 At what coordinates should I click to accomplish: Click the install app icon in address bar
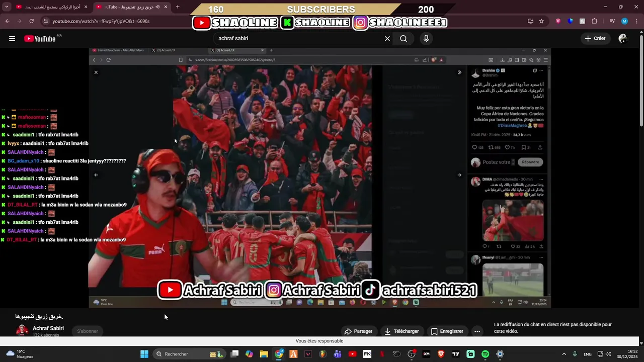530,21
